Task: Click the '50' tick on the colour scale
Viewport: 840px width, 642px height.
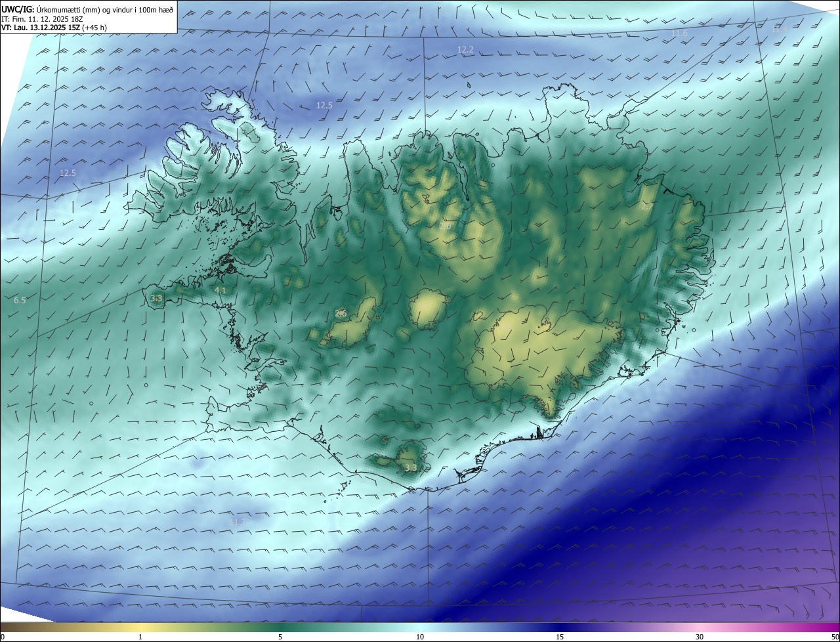Action: point(835,637)
